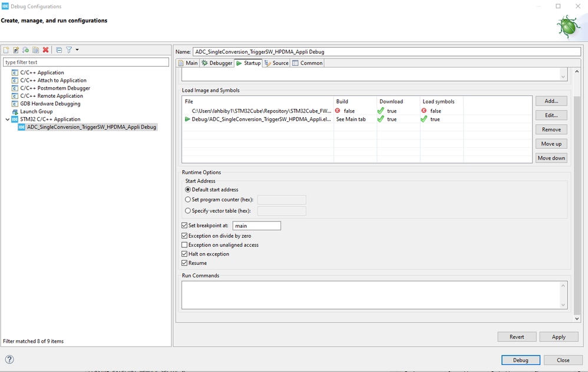This screenshot has width=588, height=372.
Task: Click the type filter text field
Action: 86,62
